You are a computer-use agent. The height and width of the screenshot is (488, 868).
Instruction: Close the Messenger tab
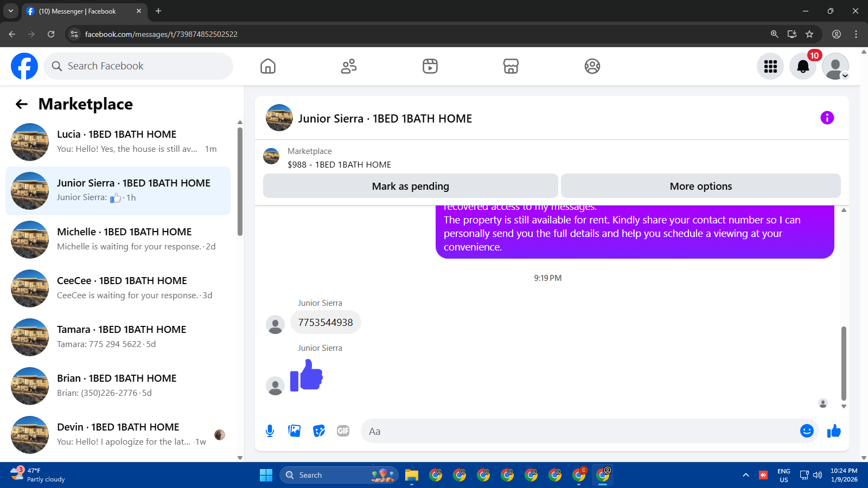click(x=139, y=11)
